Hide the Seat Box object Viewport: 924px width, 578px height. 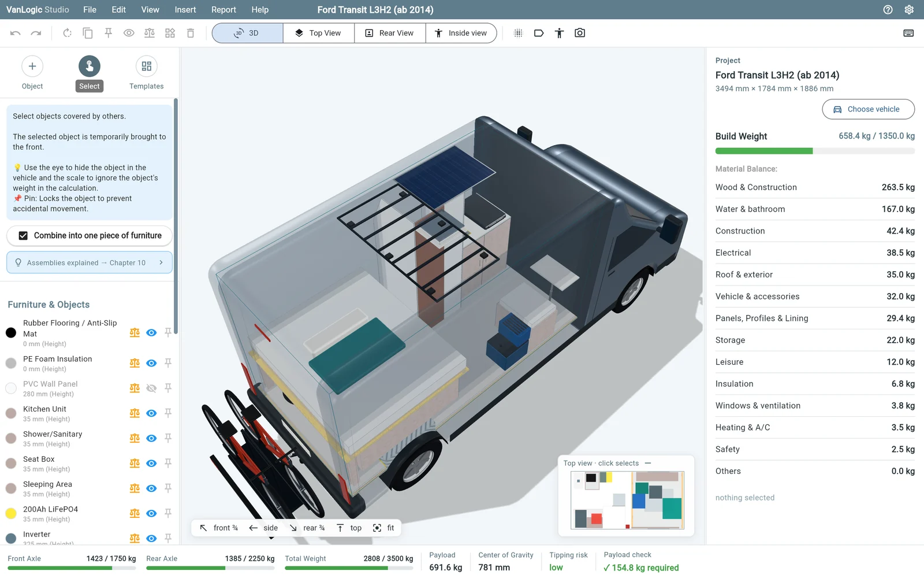tap(151, 464)
